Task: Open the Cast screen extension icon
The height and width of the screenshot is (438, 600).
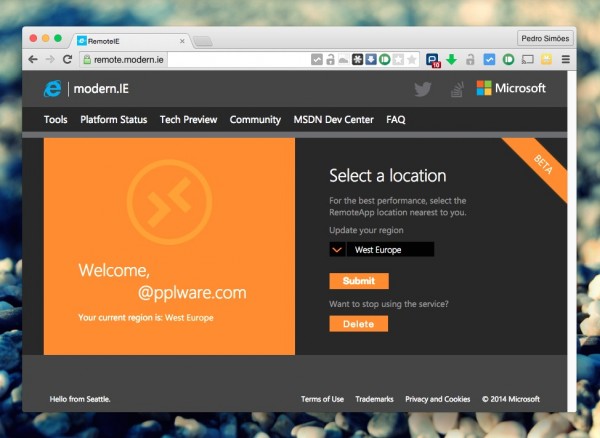Action: tap(528, 59)
